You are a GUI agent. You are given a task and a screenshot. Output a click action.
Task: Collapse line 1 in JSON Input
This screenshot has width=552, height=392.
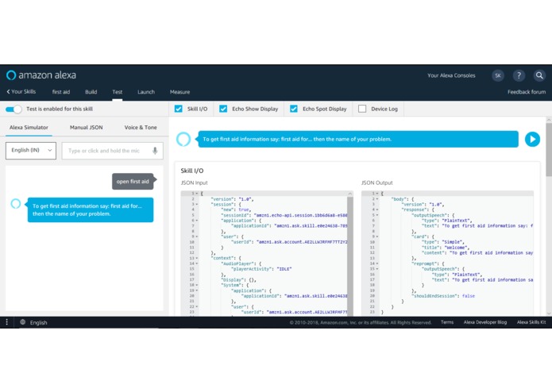[197, 194]
